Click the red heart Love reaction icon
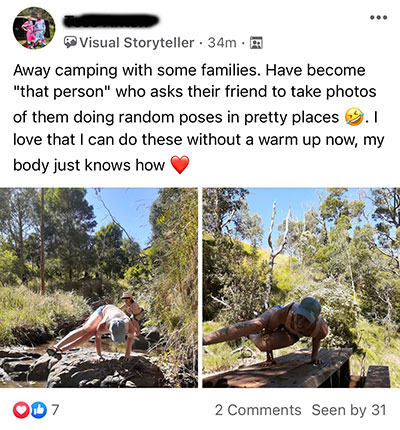Viewport: 400px width, 430px height. click(x=21, y=410)
